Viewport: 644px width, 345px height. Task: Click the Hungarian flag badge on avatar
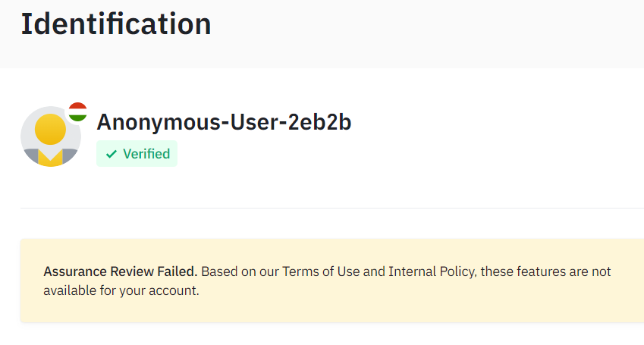point(77,112)
